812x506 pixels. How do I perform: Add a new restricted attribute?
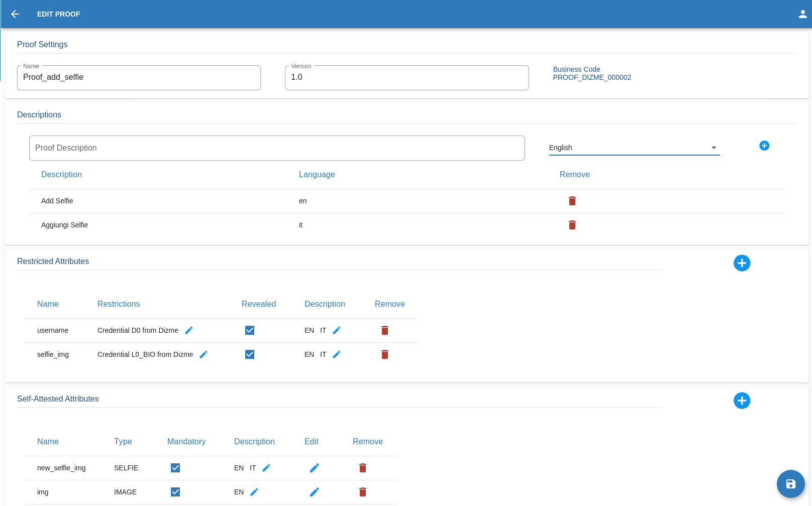742,263
